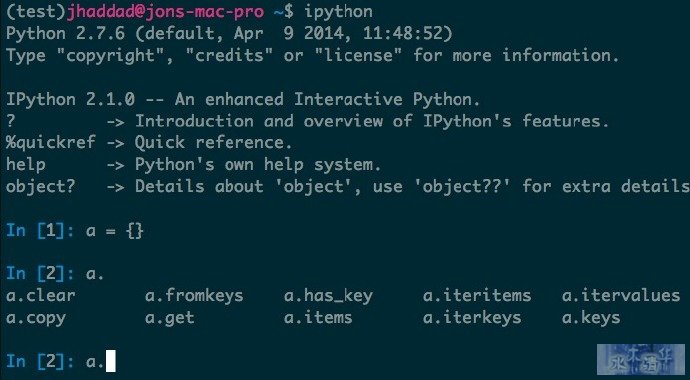Place cursor at the active In [2] prompt
690x380 pixels.
40,362
